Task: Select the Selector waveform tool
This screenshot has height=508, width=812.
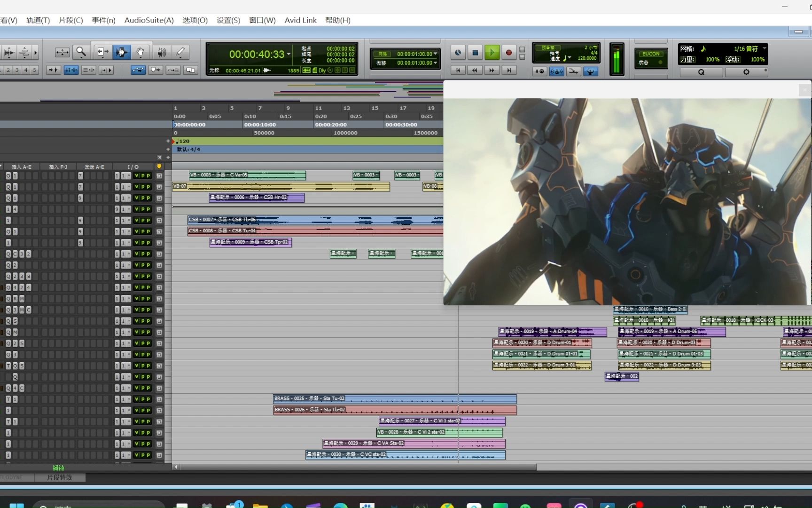Action: (122, 52)
